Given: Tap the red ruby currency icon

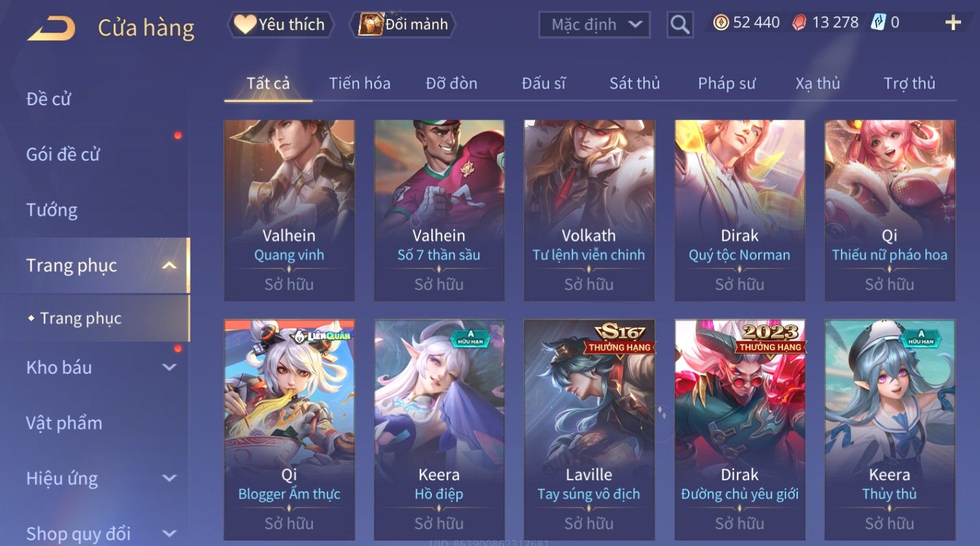Looking at the screenshot, I should tap(799, 23).
